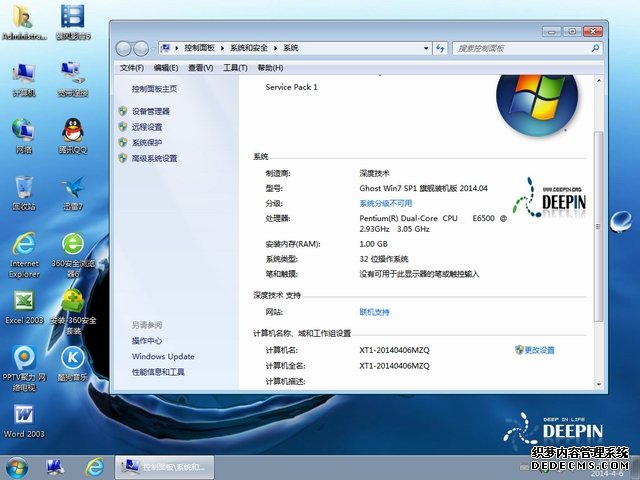Screen dimensions: 640x480
Task: Open the Windows Start orb
Action: (16, 467)
